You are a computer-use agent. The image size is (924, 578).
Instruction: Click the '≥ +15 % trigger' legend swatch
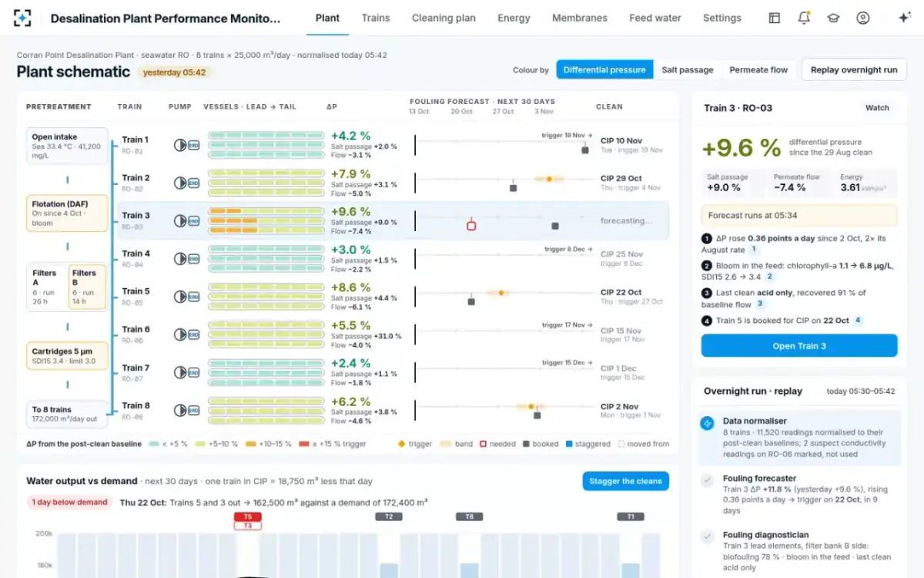click(304, 444)
